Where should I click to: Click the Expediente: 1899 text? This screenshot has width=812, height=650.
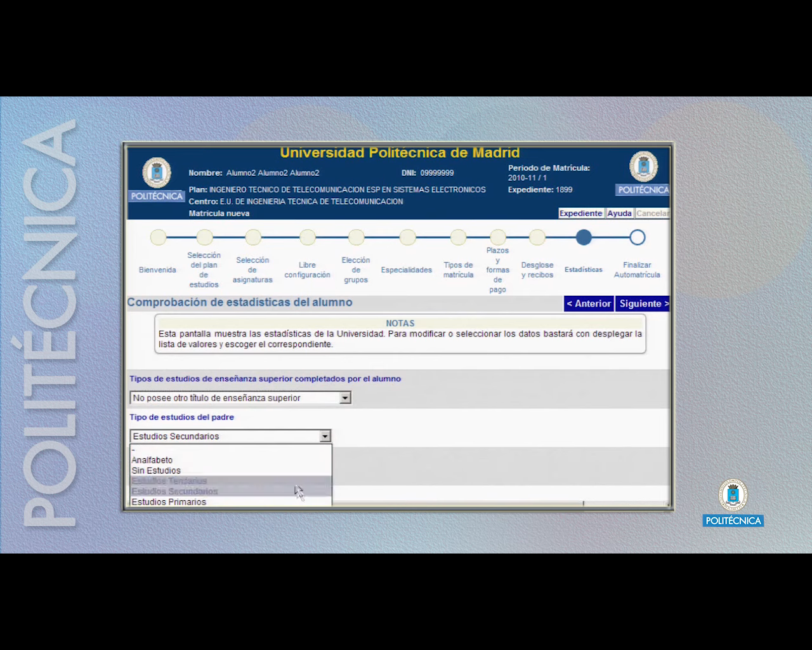pos(540,189)
